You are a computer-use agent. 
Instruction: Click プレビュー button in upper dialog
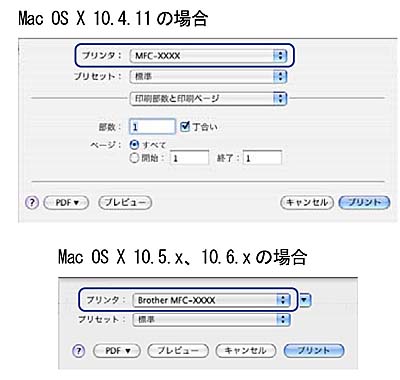click(125, 202)
